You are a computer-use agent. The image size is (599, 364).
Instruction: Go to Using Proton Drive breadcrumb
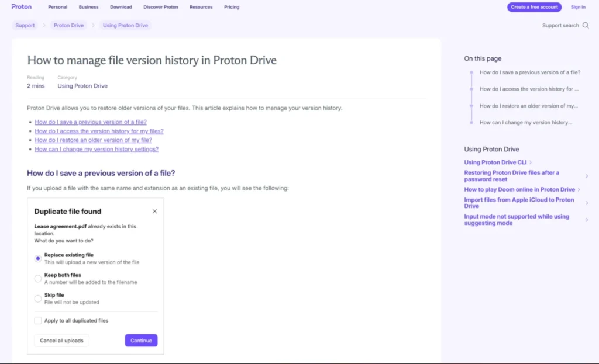click(125, 26)
